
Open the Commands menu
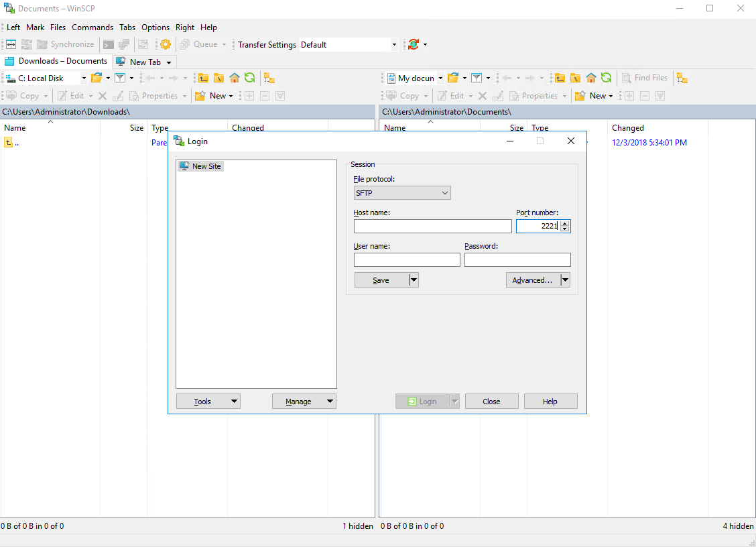click(x=92, y=27)
